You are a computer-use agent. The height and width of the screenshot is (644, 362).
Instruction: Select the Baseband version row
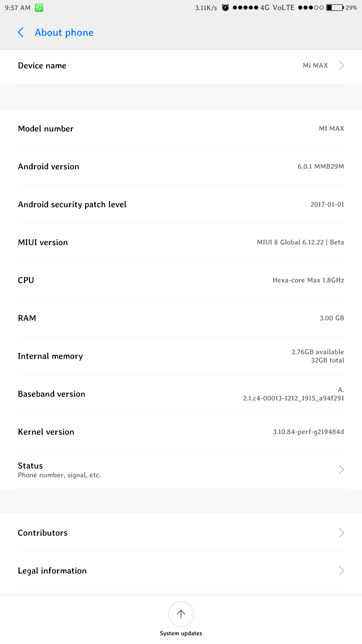(181, 394)
